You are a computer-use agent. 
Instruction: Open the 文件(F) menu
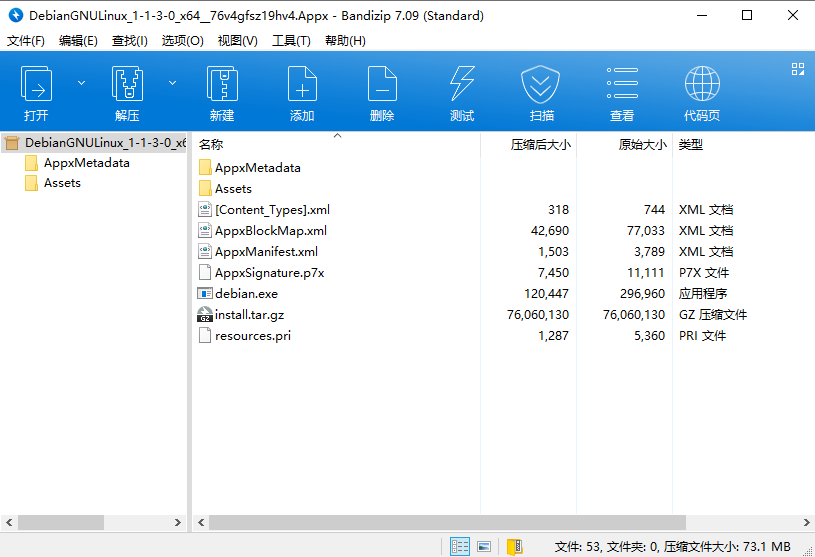point(25,41)
